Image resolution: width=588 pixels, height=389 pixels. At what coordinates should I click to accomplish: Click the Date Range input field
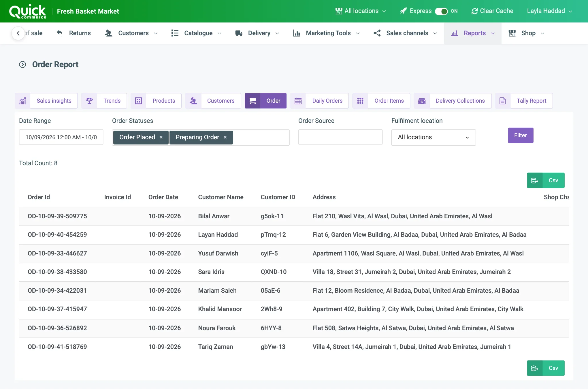(x=61, y=137)
